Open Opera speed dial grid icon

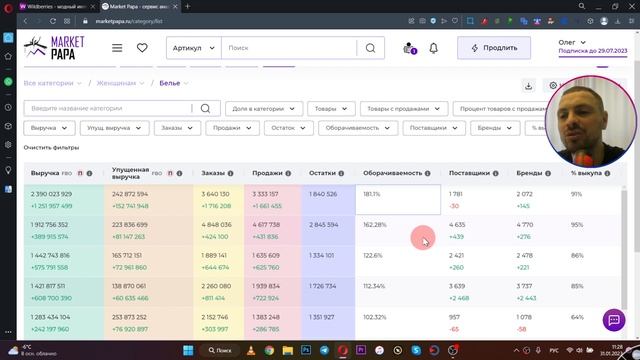(x=67, y=21)
